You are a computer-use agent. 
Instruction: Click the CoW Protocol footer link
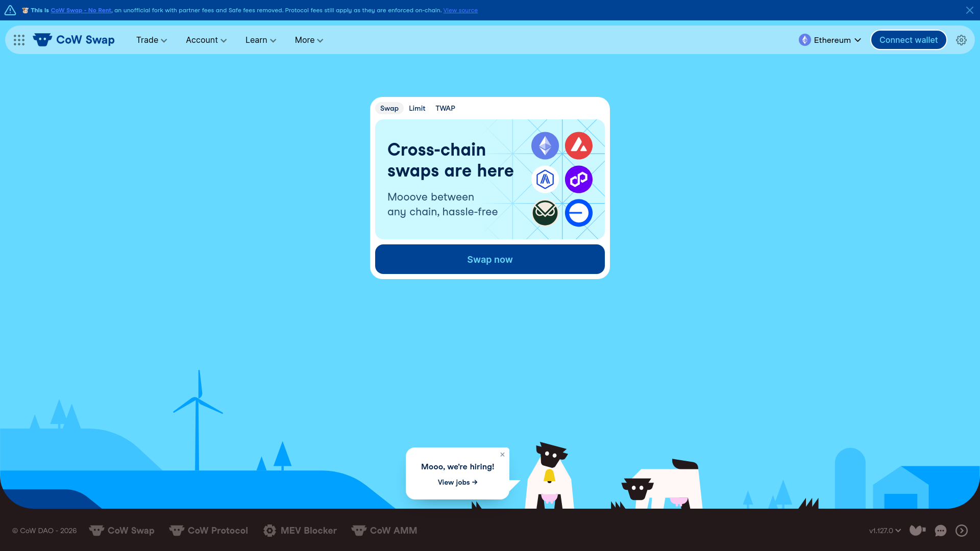point(209,531)
